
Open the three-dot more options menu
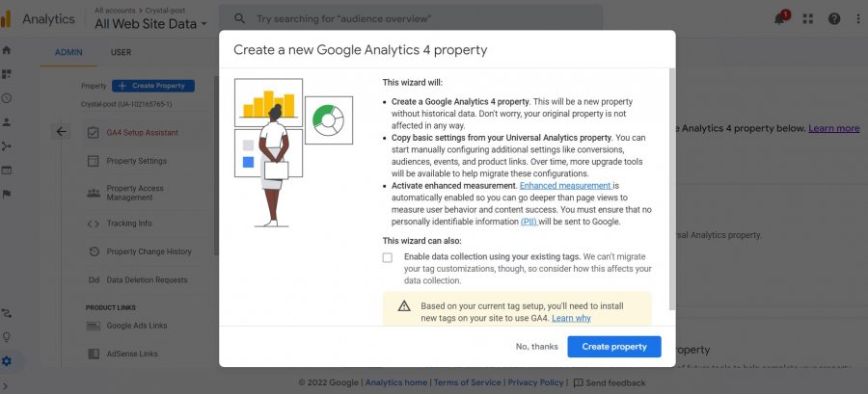click(x=856, y=18)
